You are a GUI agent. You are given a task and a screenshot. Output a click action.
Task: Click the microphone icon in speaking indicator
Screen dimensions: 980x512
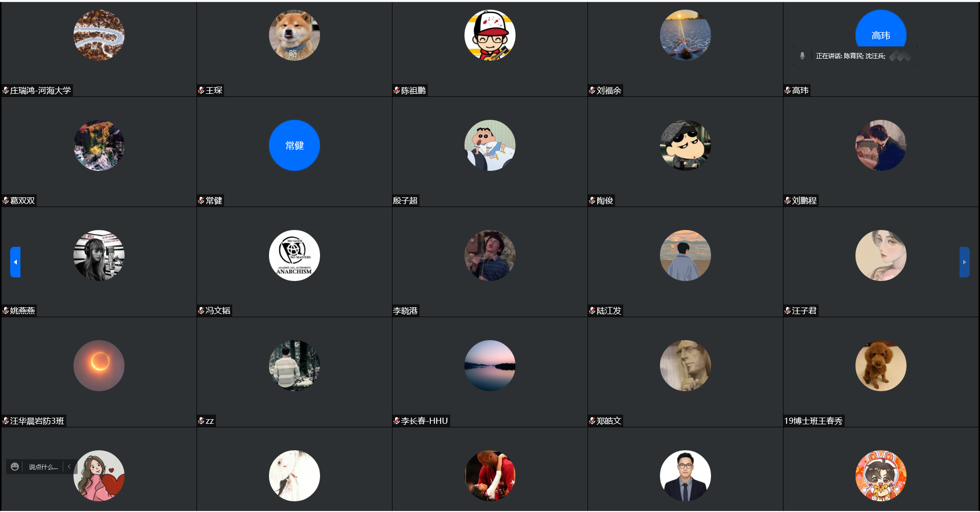(x=802, y=56)
